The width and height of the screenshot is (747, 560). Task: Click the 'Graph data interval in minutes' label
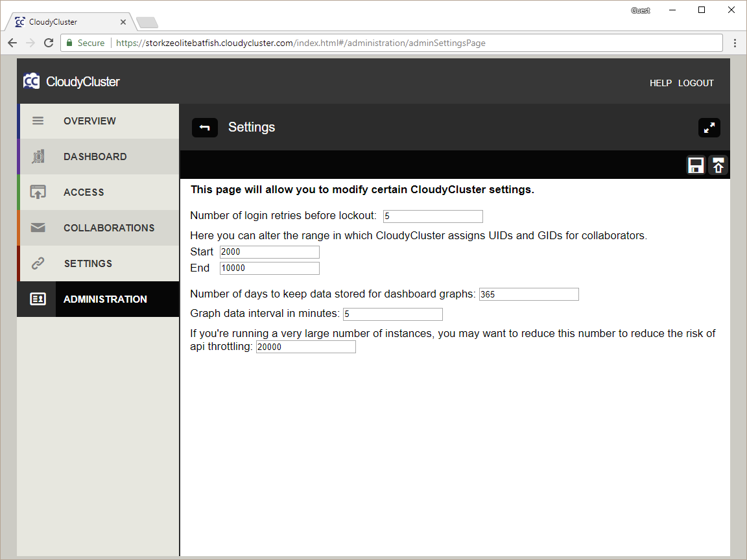click(x=265, y=313)
